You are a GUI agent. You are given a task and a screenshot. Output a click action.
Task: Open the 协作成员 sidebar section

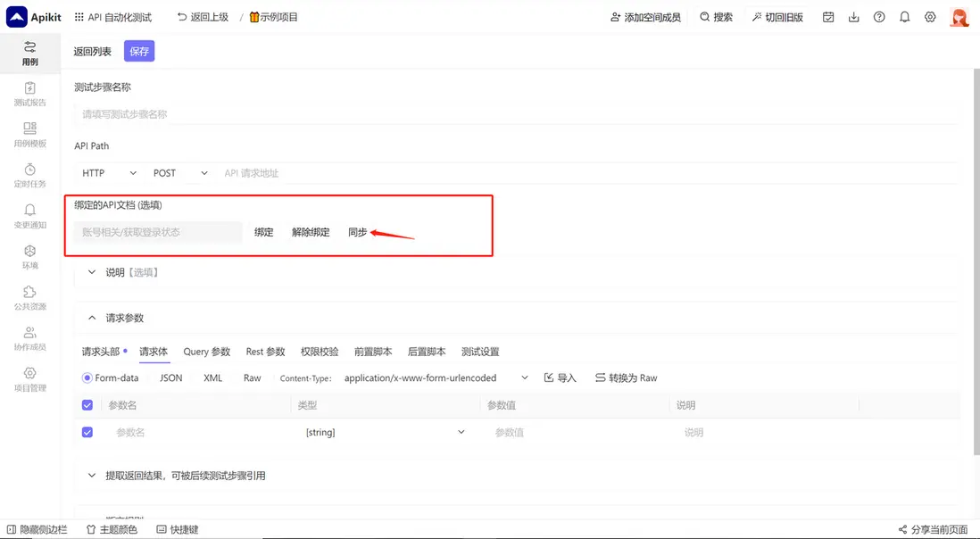(30, 338)
